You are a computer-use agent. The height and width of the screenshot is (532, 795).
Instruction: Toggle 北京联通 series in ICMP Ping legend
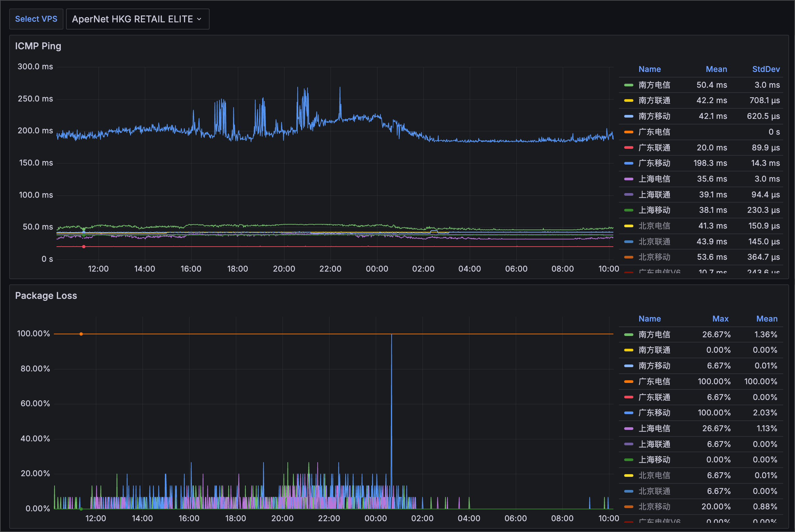tap(654, 242)
